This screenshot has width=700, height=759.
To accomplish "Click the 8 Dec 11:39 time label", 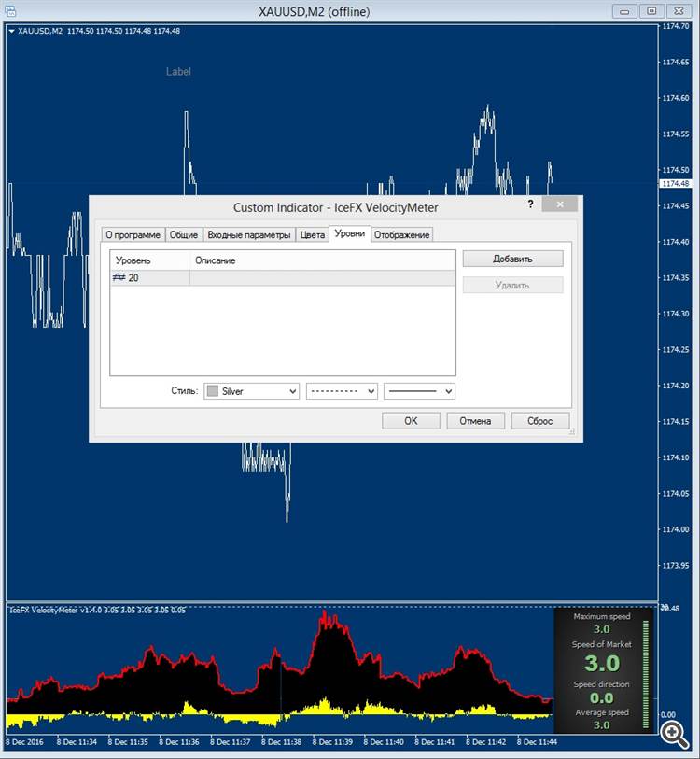I will click(x=332, y=741).
